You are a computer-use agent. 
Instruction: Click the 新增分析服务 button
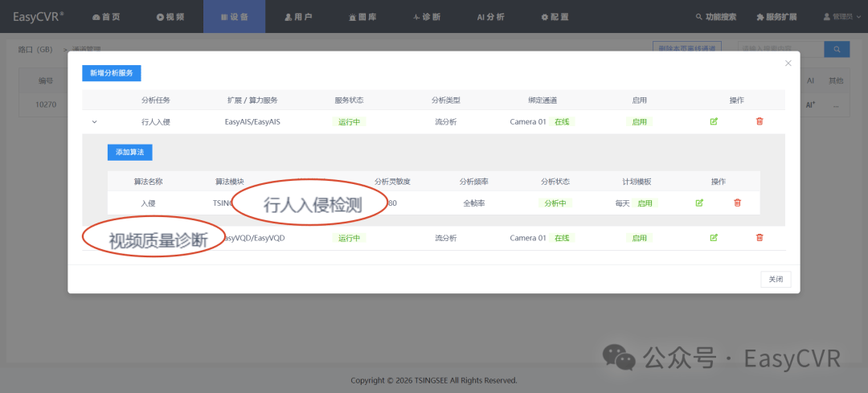click(112, 73)
